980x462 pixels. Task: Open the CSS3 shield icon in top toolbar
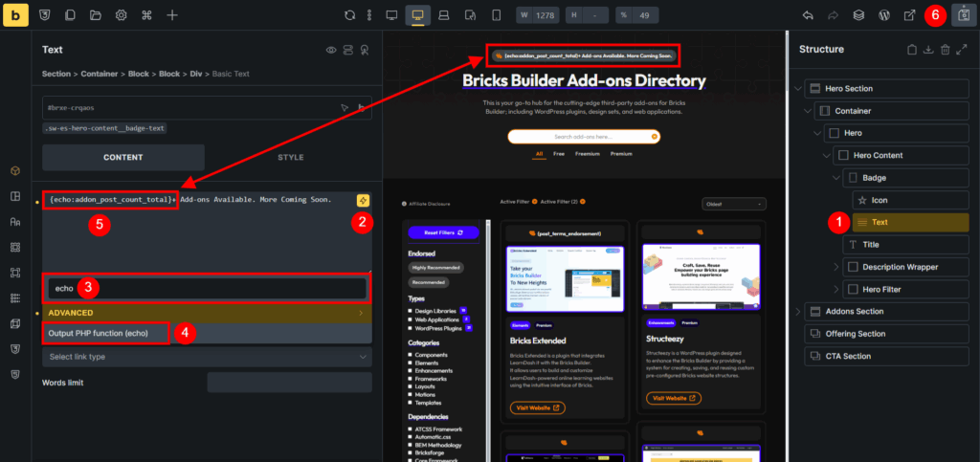coord(46,15)
